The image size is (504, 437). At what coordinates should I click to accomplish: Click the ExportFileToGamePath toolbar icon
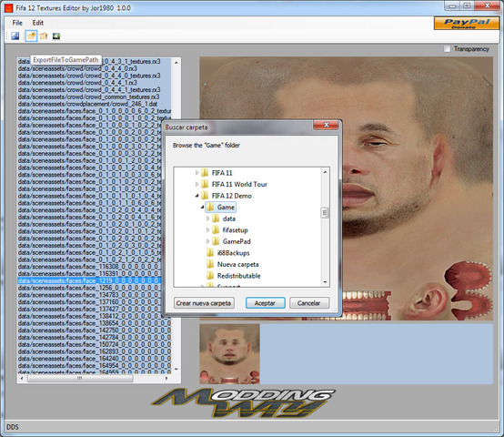pyautogui.click(x=31, y=36)
